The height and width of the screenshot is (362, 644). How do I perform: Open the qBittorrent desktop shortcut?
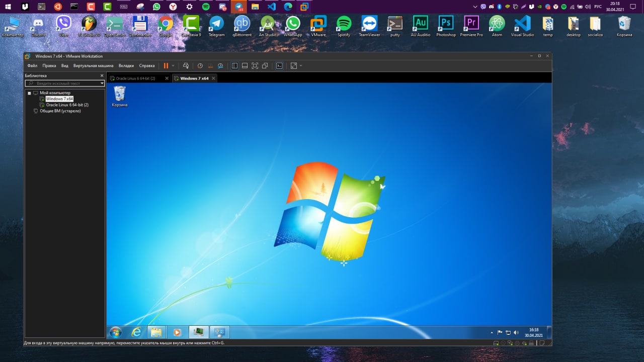[242, 26]
